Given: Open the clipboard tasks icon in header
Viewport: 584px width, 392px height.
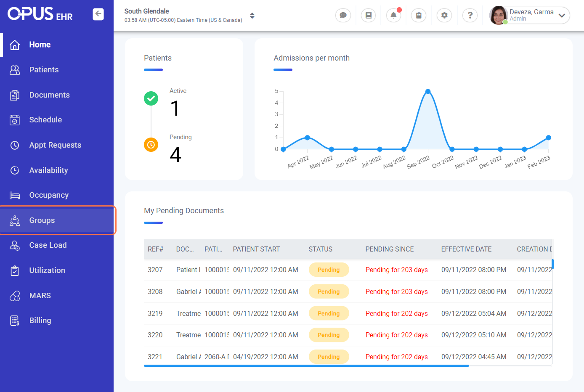Looking at the screenshot, I should click(419, 15).
